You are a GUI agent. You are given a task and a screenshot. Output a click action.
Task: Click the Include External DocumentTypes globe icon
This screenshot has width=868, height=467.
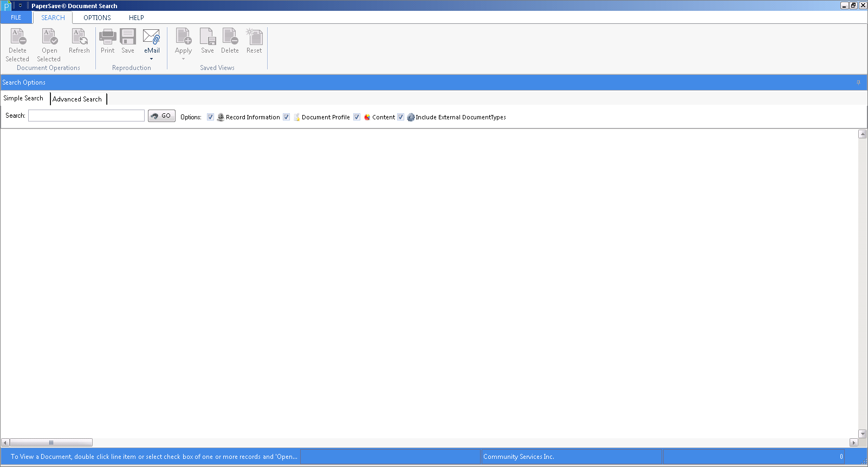tap(411, 117)
